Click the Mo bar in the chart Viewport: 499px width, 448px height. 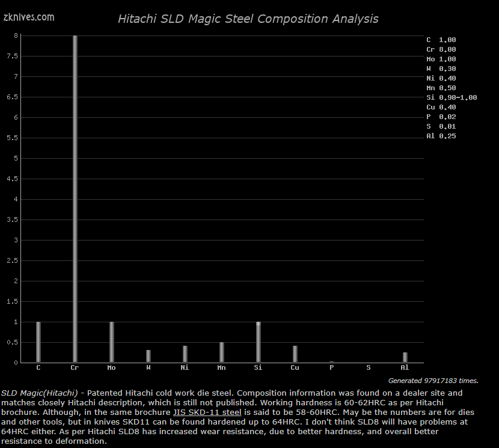(112, 342)
